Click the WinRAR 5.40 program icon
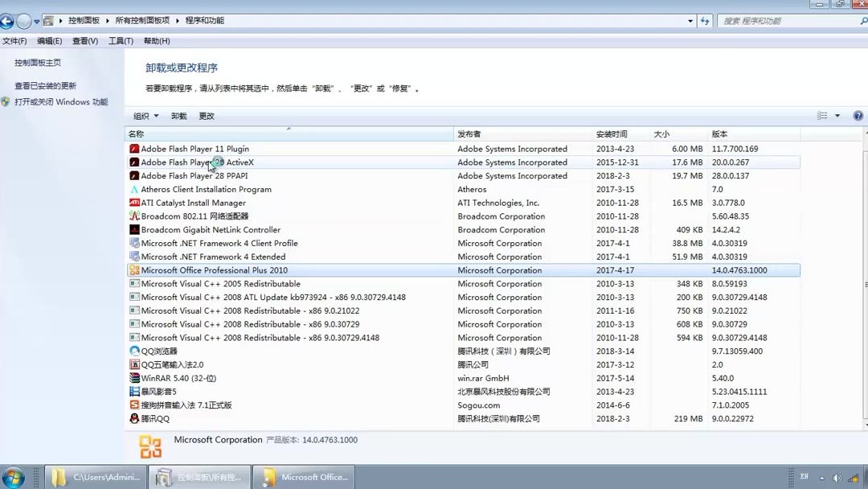The width and height of the screenshot is (868, 489). coord(136,378)
